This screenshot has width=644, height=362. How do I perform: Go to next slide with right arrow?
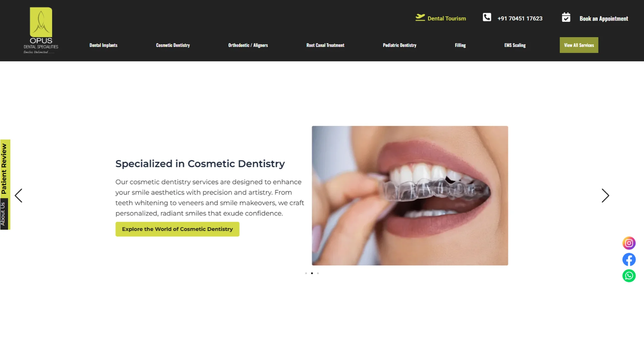click(605, 196)
